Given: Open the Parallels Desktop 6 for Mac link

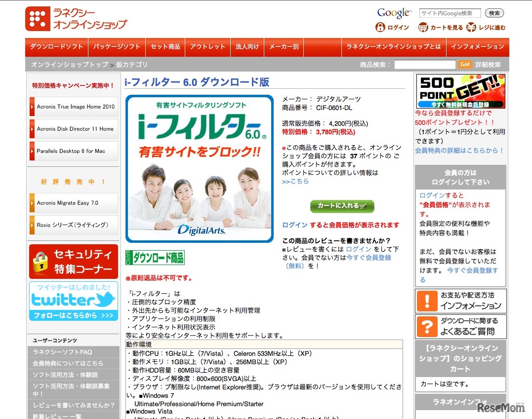Looking at the screenshot, I should (74, 151).
